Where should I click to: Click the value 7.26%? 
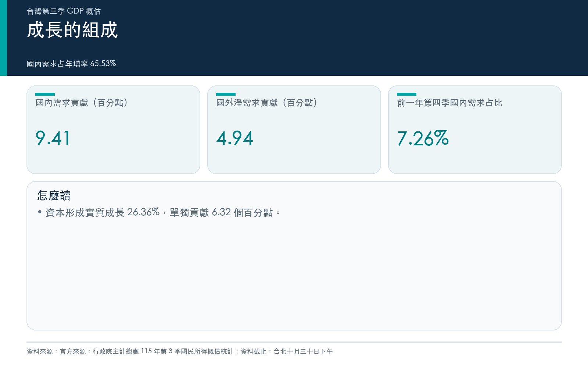click(423, 138)
